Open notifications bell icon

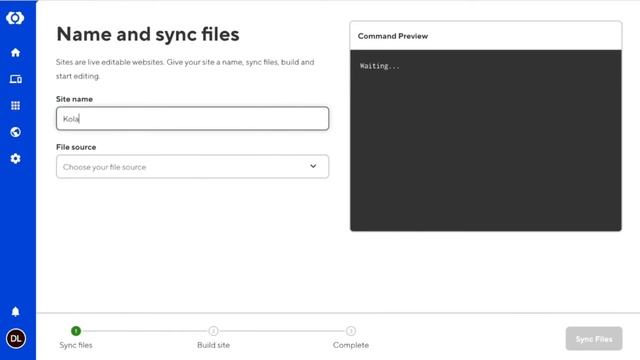click(16, 312)
